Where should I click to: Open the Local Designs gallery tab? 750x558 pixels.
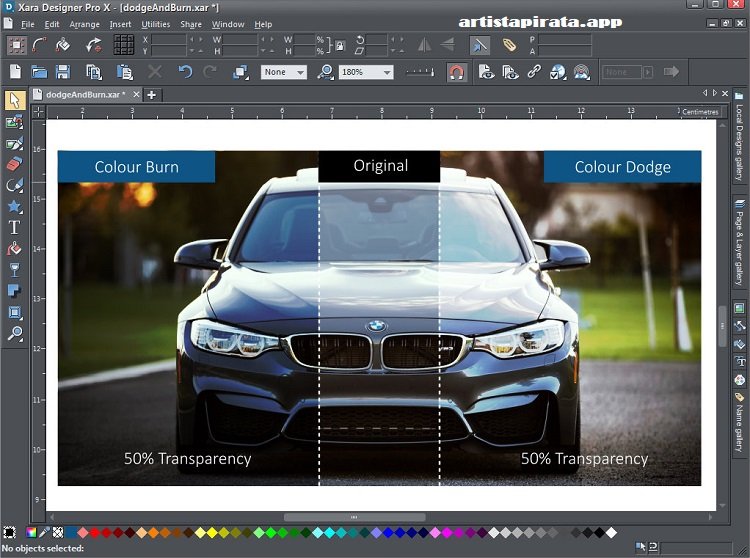[739, 138]
